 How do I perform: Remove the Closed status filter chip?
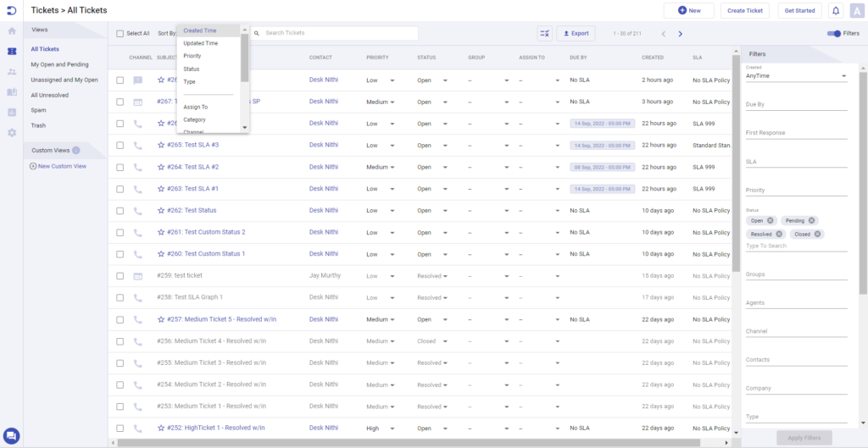[817, 234]
